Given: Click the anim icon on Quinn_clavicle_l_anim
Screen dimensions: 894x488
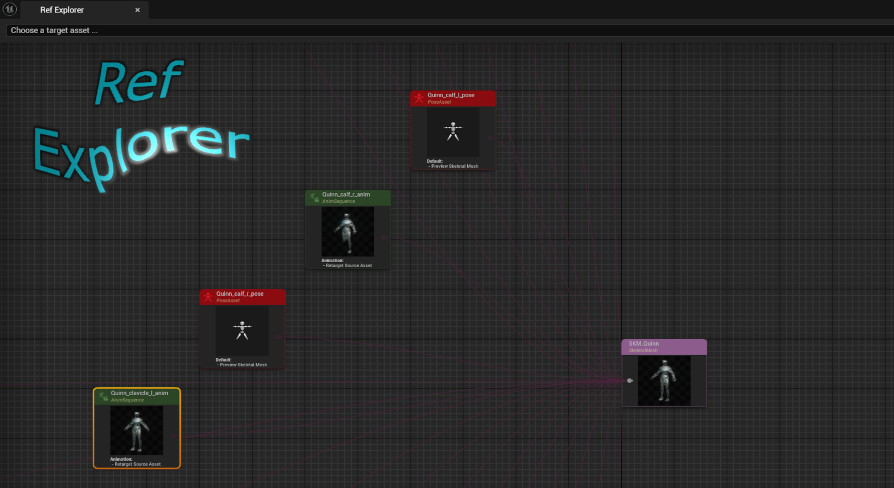Looking at the screenshot, I should pos(102,396).
